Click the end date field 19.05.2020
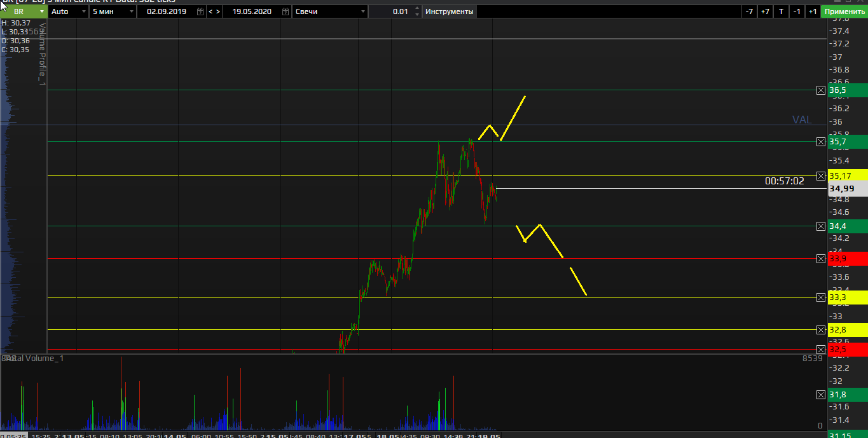The width and height of the screenshot is (868, 438). tap(252, 11)
